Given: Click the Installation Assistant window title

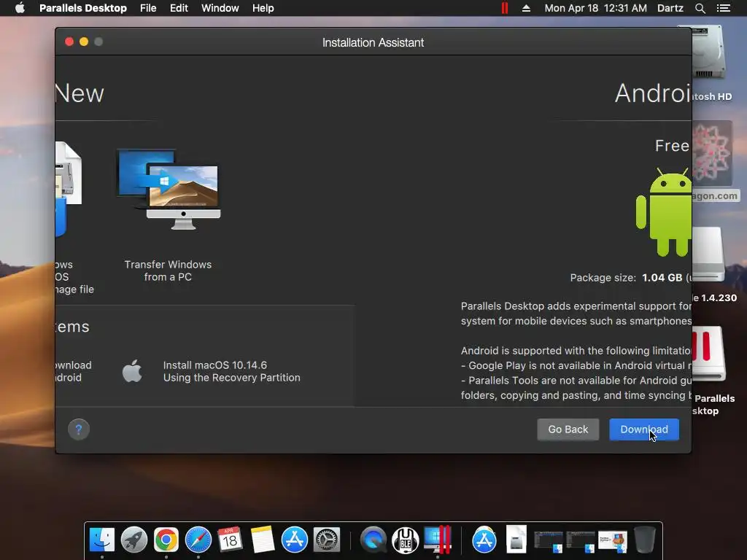Looking at the screenshot, I should click(373, 42).
